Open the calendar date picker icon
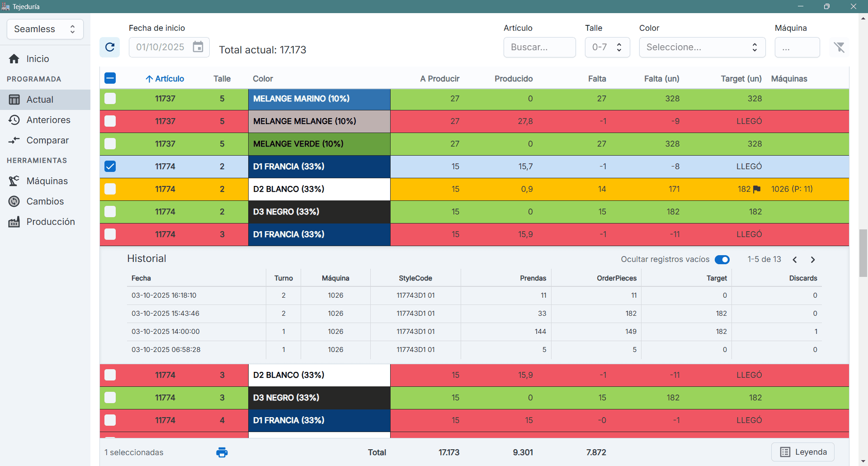Screen dimensions: 868x466 (x=198, y=47)
